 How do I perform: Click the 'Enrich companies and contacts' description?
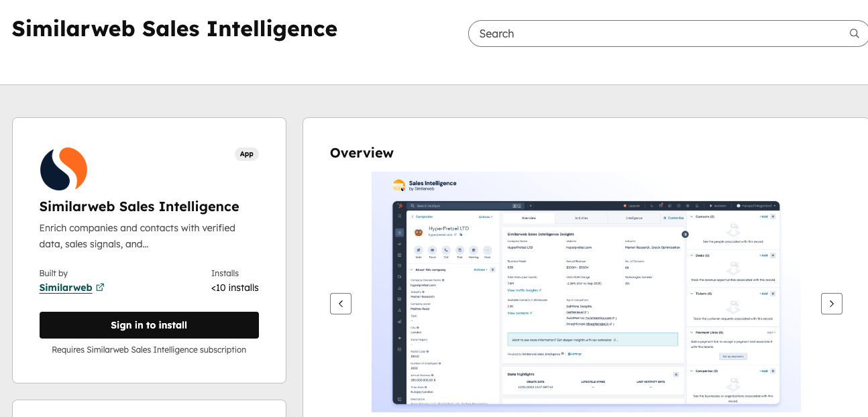(138, 236)
